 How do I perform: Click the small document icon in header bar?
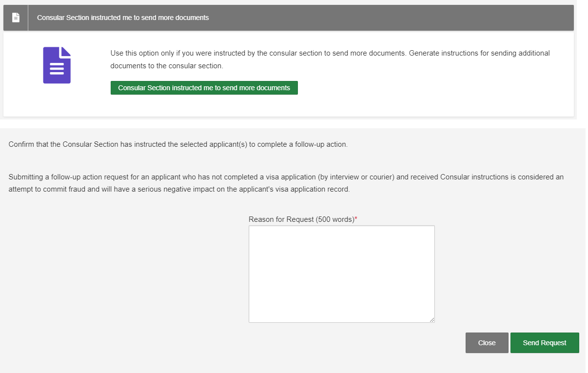[16, 18]
